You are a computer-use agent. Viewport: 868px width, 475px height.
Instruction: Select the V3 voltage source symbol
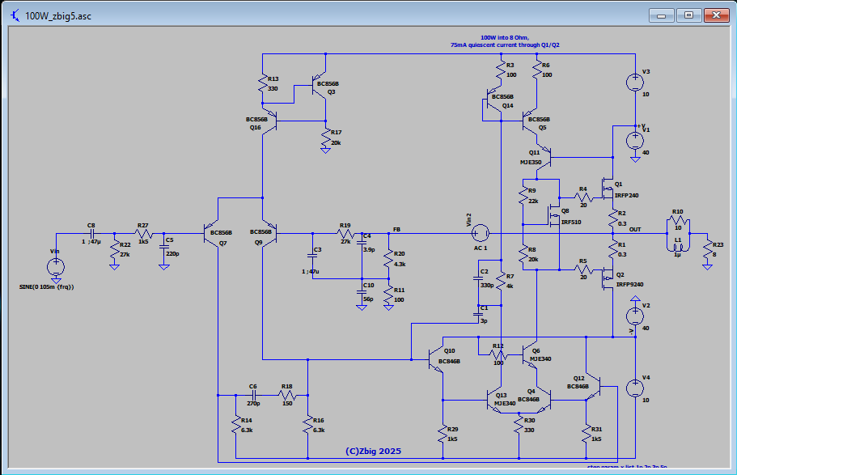tap(635, 83)
